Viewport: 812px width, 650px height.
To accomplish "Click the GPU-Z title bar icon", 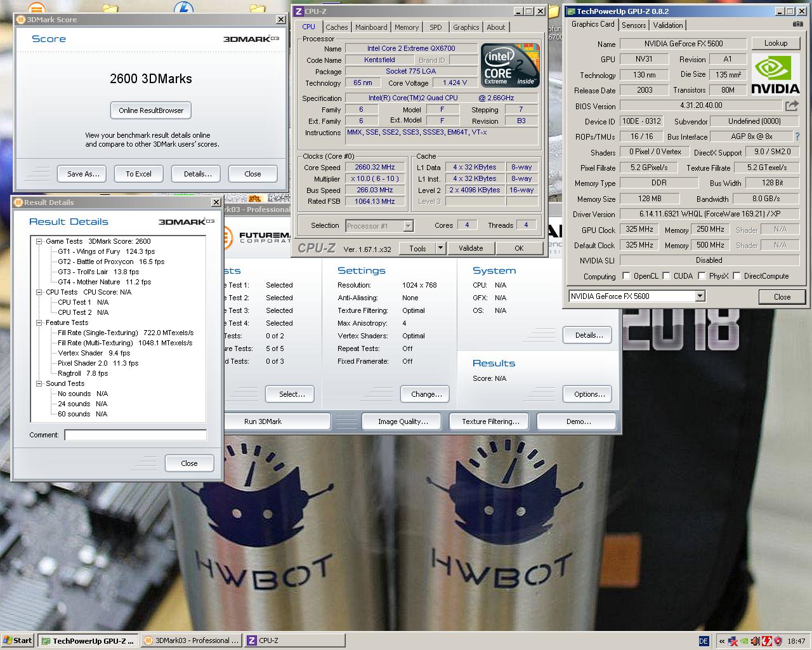I will pyautogui.click(x=570, y=11).
